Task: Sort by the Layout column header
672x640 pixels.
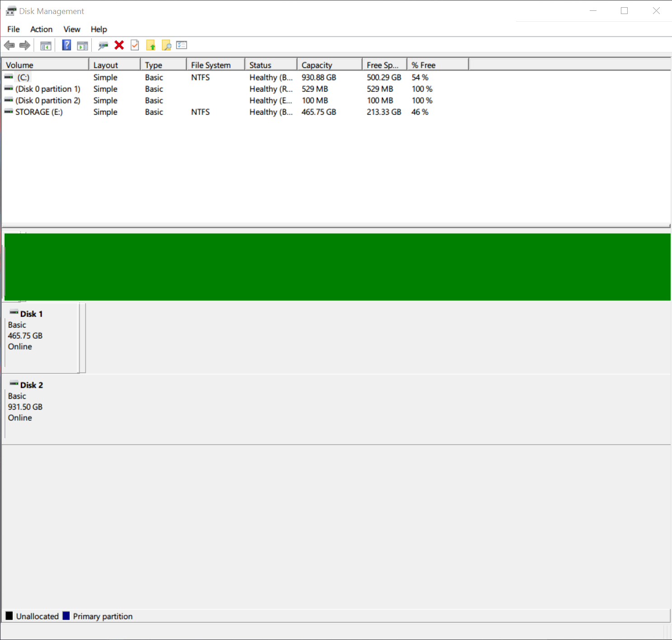Action: (x=114, y=65)
